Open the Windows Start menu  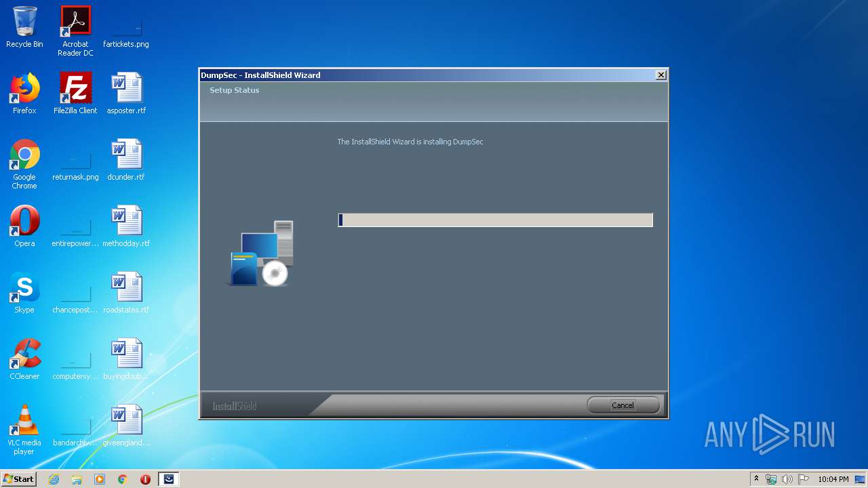(18, 479)
